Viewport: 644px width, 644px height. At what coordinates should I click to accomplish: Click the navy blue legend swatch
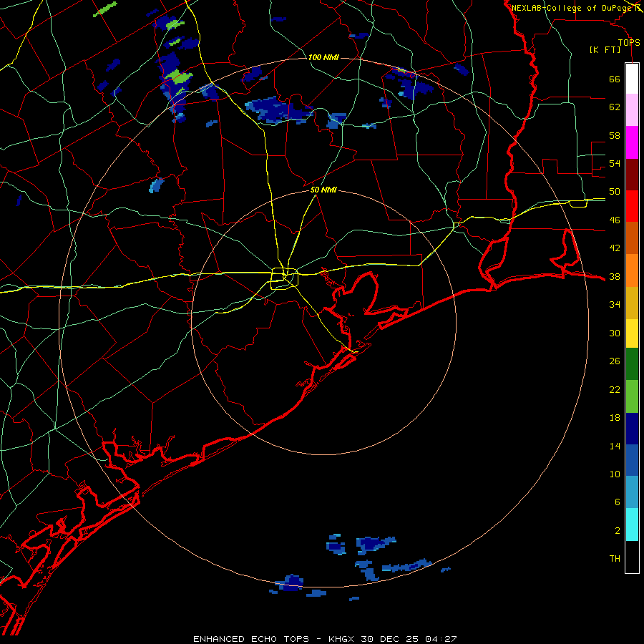click(x=632, y=429)
